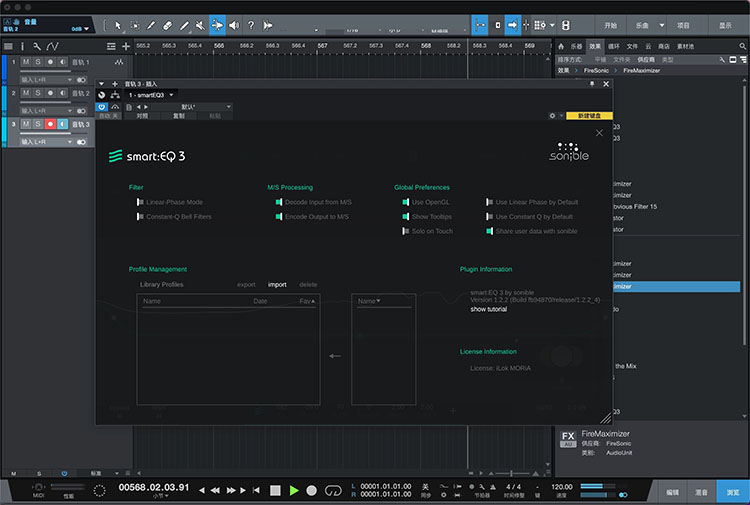Show automation curve icon above tracks
The width and height of the screenshot is (750, 505).
(x=53, y=46)
